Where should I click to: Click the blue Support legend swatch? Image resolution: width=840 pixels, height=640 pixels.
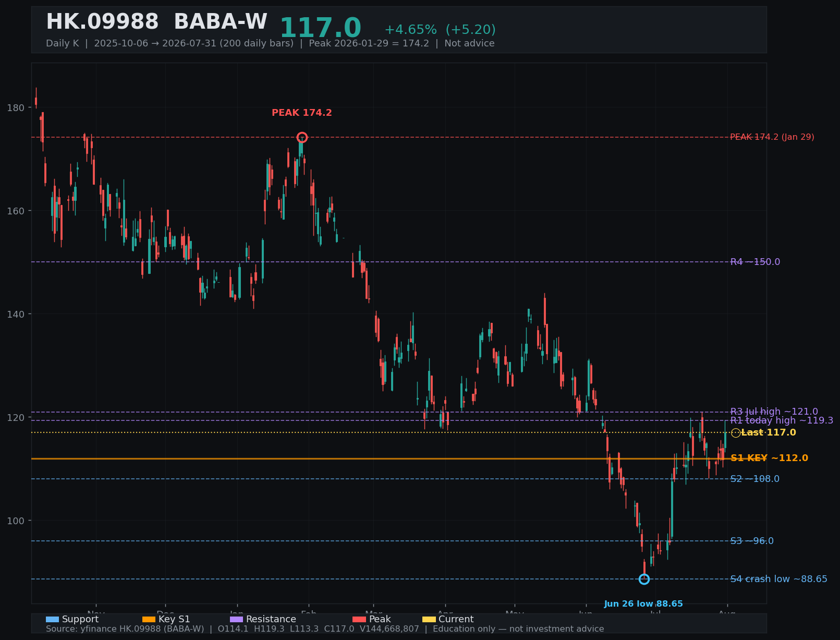(52, 619)
